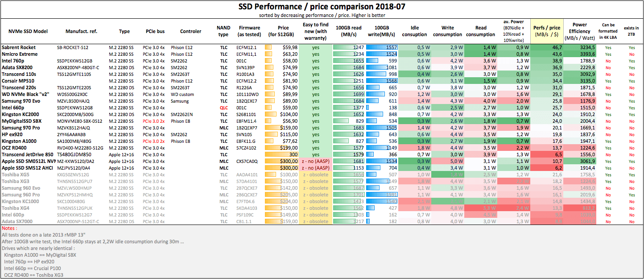The image size is (644, 279).
Task: Click the "Samsung 970 Evo" model cell
Action: (21, 101)
